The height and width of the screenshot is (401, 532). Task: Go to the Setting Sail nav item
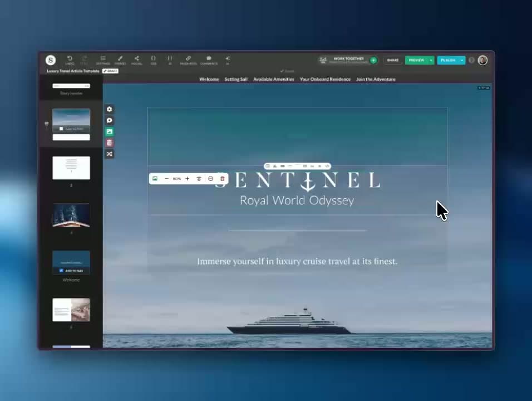point(236,80)
